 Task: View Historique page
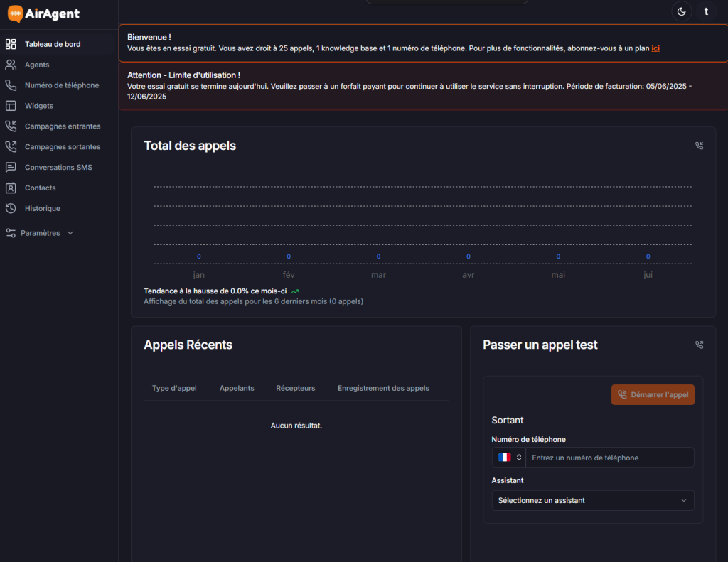[x=43, y=208]
